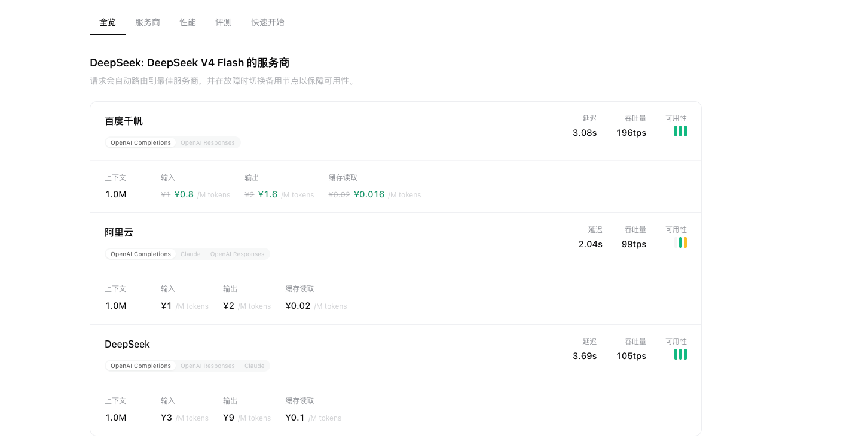Click the 阿里云 availability bars indicator

(680, 242)
